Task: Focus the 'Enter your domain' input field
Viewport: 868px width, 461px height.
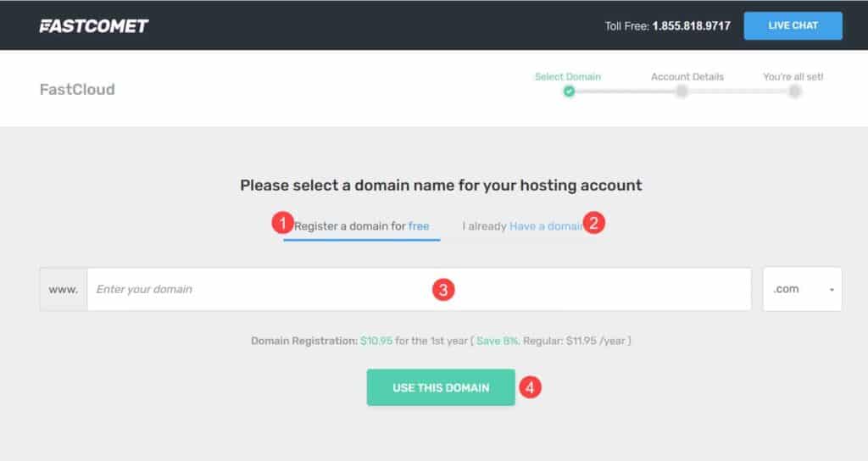Action: (x=419, y=290)
